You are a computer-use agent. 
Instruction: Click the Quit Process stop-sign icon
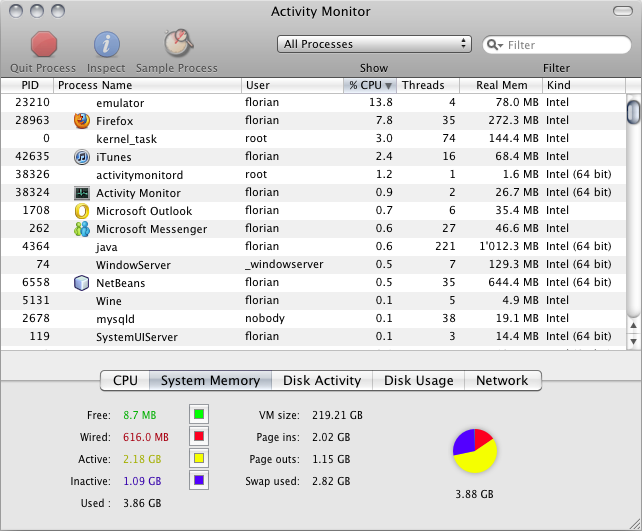(x=45, y=45)
